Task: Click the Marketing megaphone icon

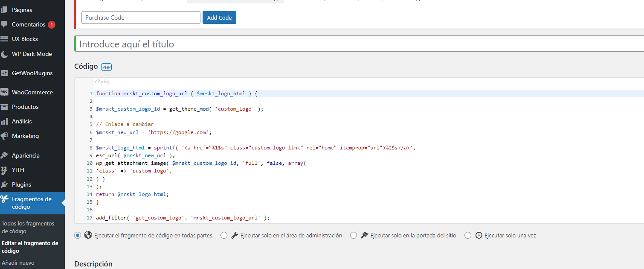Action: [4, 136]
